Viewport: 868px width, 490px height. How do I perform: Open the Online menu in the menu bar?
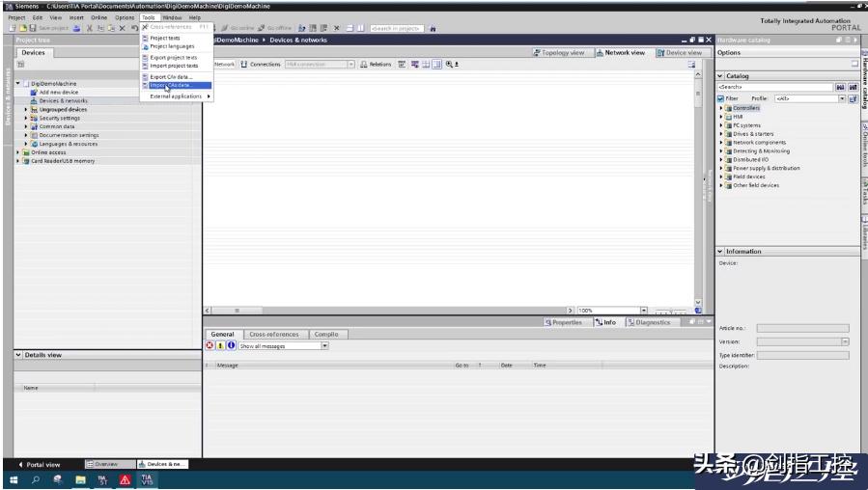tap(99, 17)
